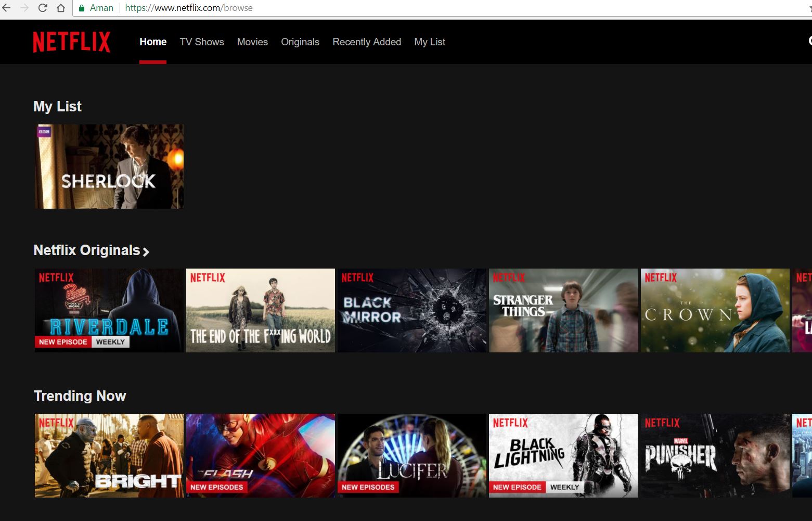
Task: Switch to the Movies section
Action: coord(252,42)
